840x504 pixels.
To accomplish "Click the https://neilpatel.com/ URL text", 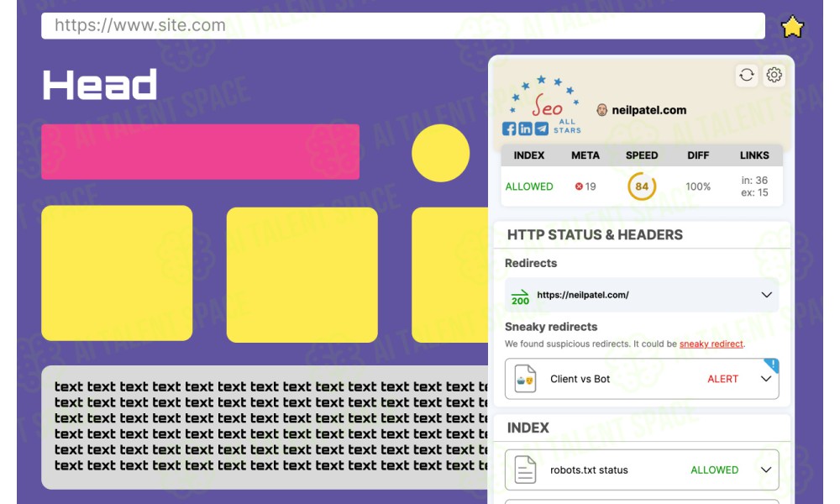I will coord(583,295).
